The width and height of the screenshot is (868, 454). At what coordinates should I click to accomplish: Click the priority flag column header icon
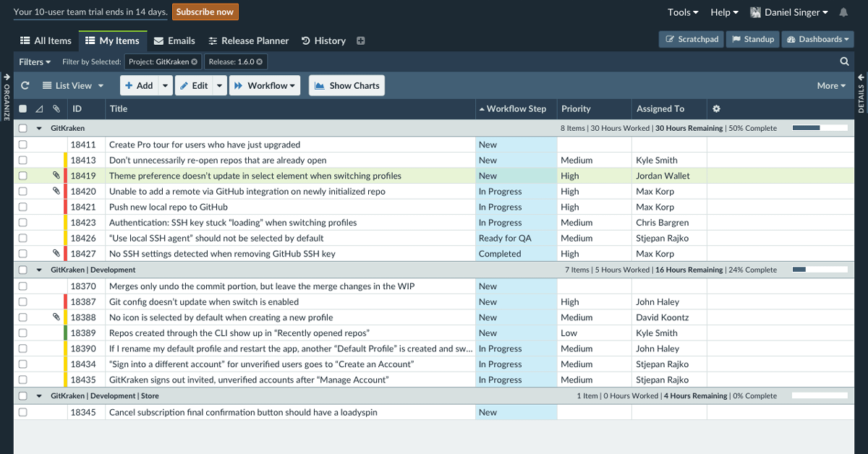(39, 109)
